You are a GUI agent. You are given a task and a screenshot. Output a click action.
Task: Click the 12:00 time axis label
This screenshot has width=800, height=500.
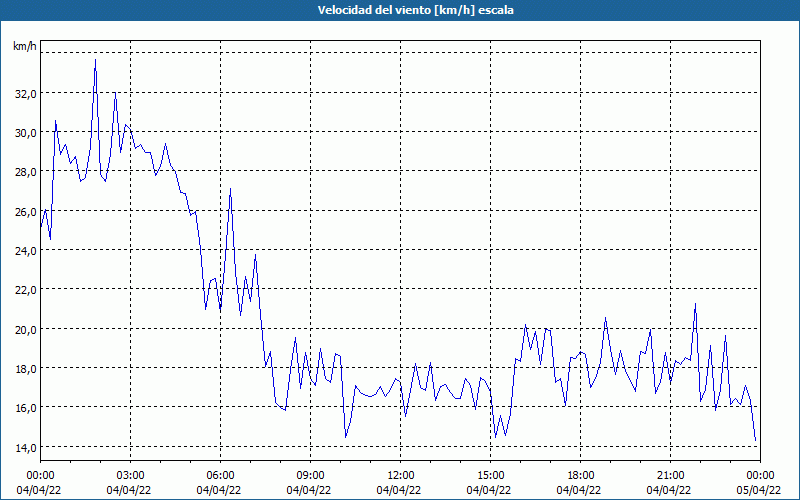click(x=401, y=476)
